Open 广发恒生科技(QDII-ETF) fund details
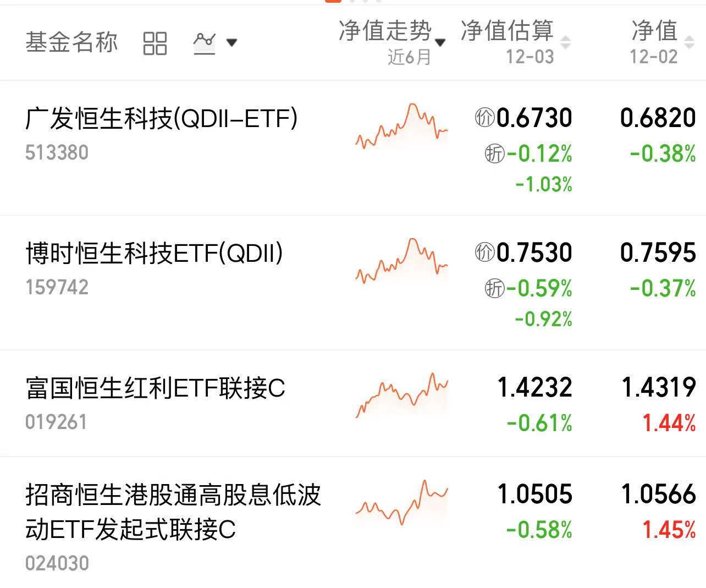Screen dimensions: 706x588 coord(161,118)
